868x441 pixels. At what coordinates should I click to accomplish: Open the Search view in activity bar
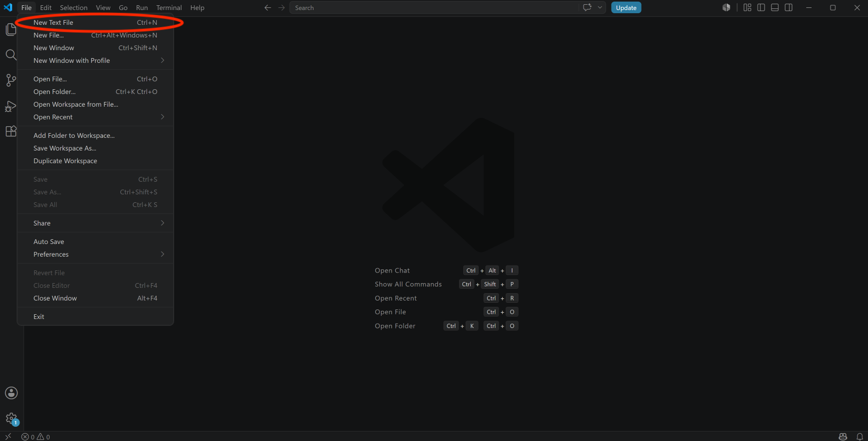coord(11,54)
